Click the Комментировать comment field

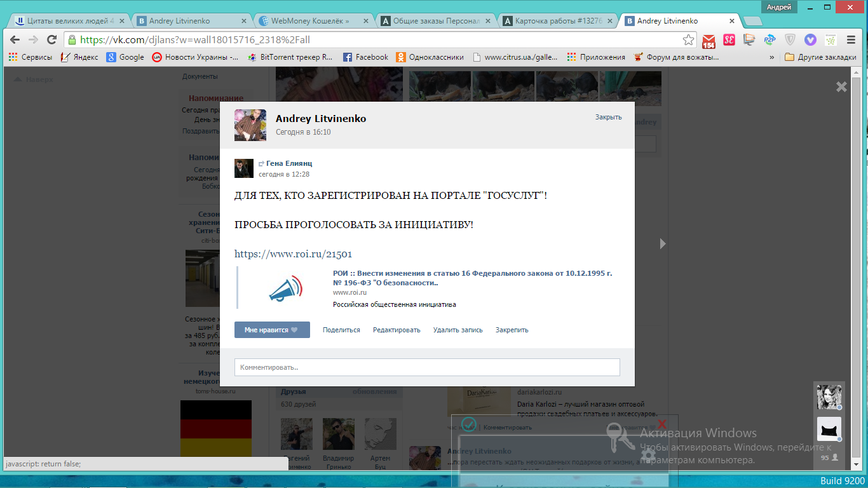pyautogui.click(x=427, y=367)
